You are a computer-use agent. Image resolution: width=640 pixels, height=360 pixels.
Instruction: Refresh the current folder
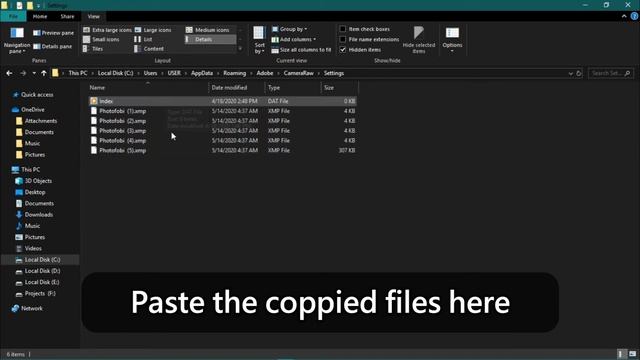coord(579,73)
